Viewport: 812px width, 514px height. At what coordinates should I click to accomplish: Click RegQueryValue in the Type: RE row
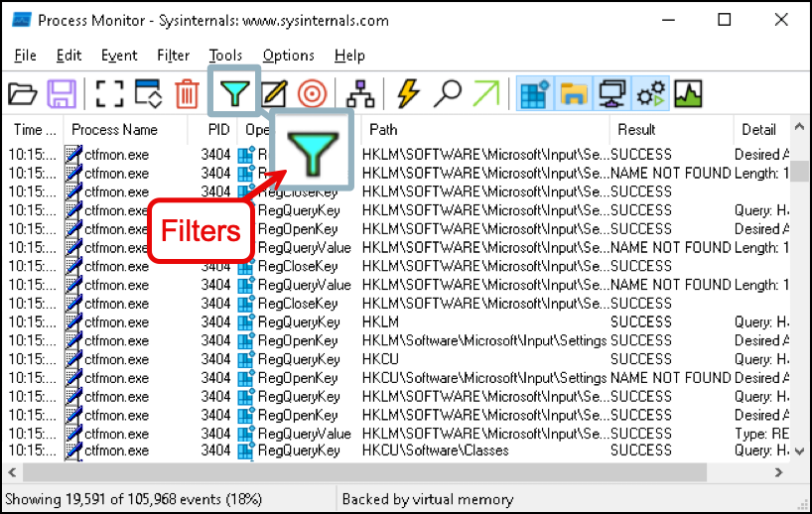click(x=305, y=434)
